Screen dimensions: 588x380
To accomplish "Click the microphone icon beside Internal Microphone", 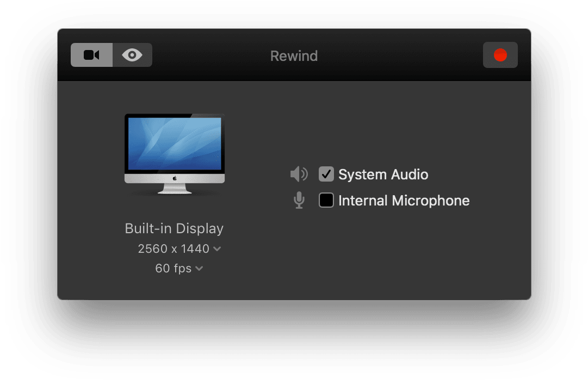I will [299, 200].
